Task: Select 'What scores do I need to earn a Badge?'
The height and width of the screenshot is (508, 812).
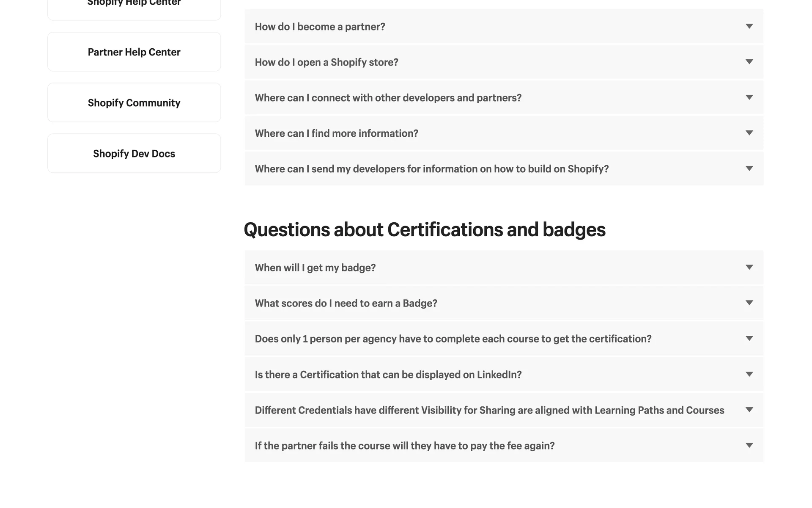Action: coord(346,303)
